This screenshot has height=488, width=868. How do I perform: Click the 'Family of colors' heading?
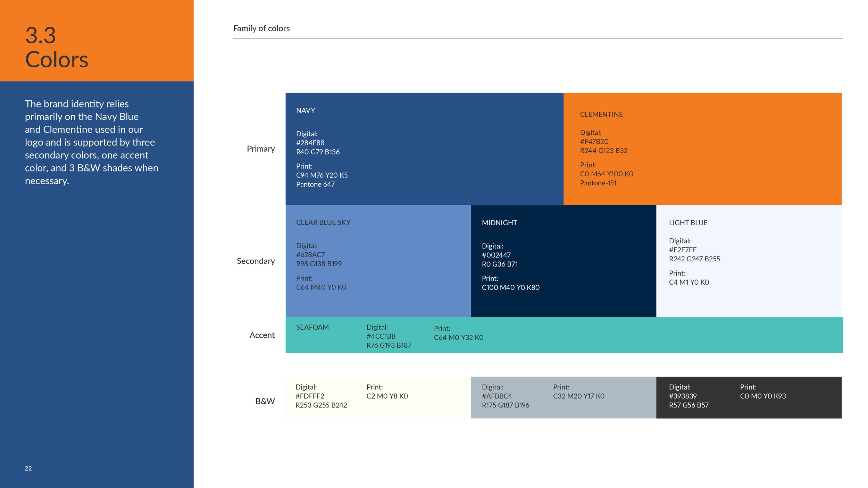click(x=261, y=28)
